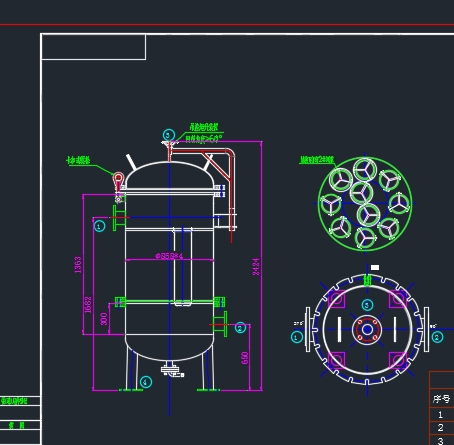Select the 1363 dimension text
This screenshot has width=454, height=445.
78,265
